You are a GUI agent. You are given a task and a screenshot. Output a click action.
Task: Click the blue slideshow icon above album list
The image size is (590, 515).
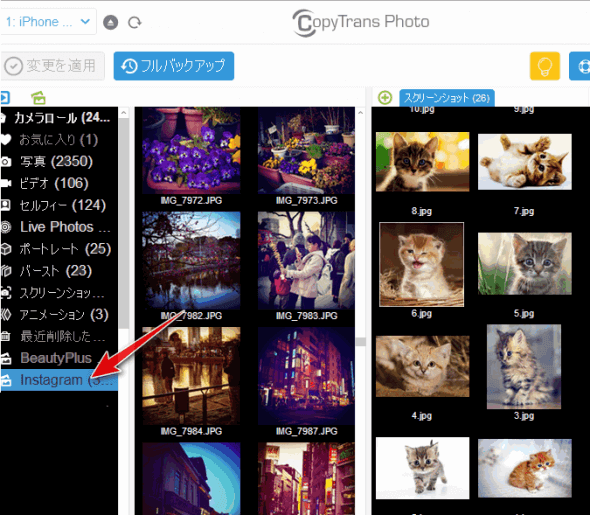coord(5,98)
